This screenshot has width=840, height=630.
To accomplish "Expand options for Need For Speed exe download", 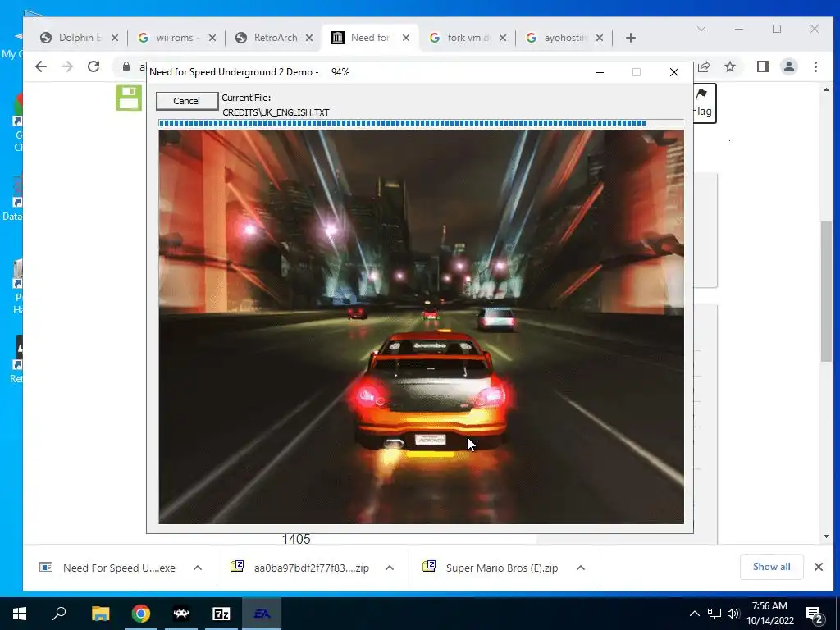I will 198,568.
